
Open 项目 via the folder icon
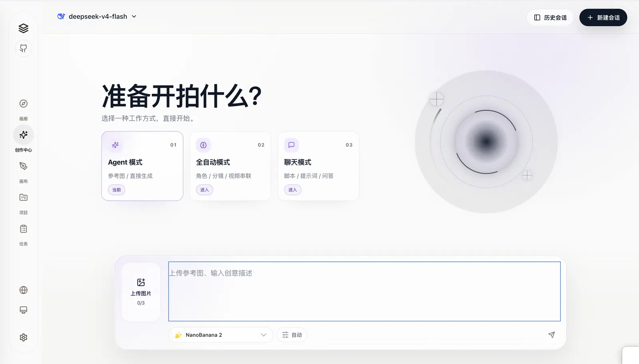pos(24,197)
